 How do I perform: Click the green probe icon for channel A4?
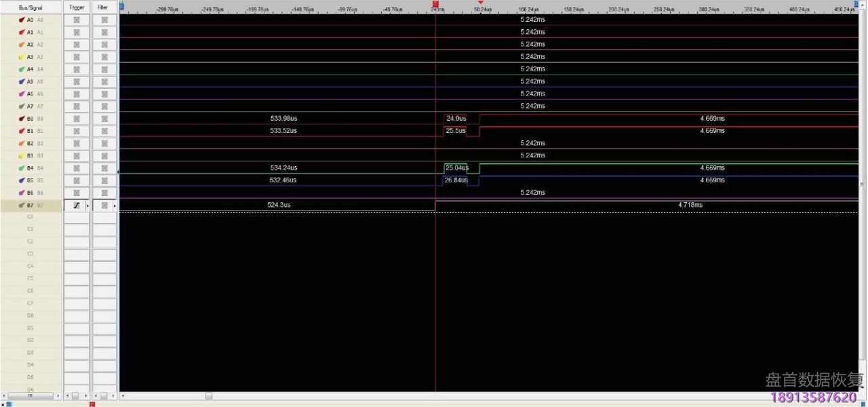pos(22,69)
